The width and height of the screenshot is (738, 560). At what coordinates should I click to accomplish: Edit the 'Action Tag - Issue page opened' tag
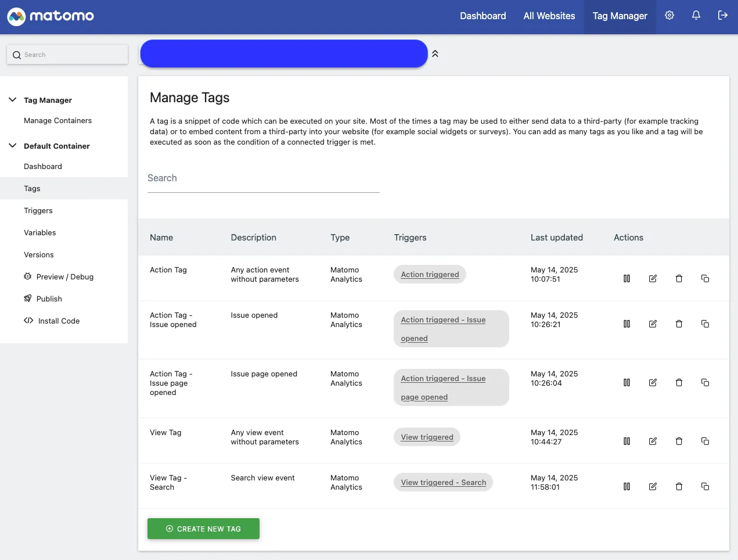click(653, 383)
